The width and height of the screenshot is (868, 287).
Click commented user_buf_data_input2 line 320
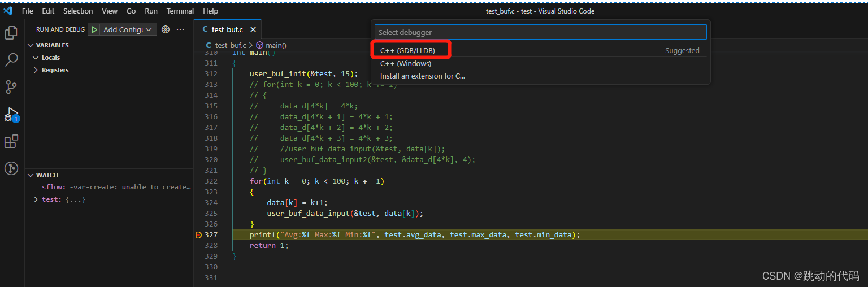tap(363, 160)
